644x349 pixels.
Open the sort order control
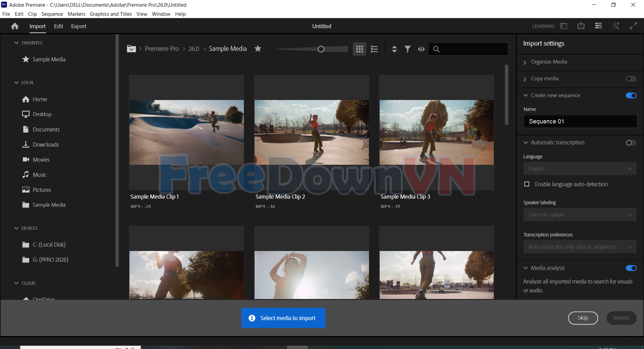coord(394,49)
